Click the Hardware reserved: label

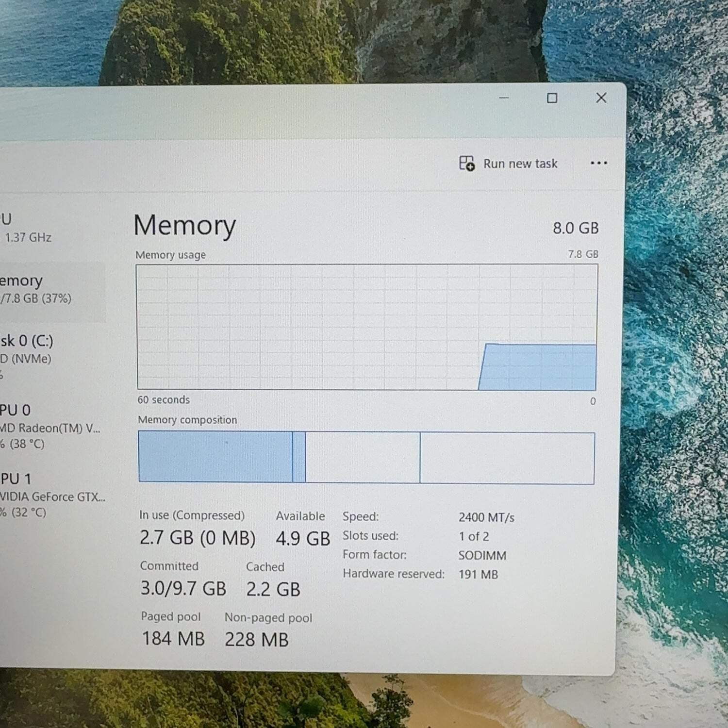(393, 574)
